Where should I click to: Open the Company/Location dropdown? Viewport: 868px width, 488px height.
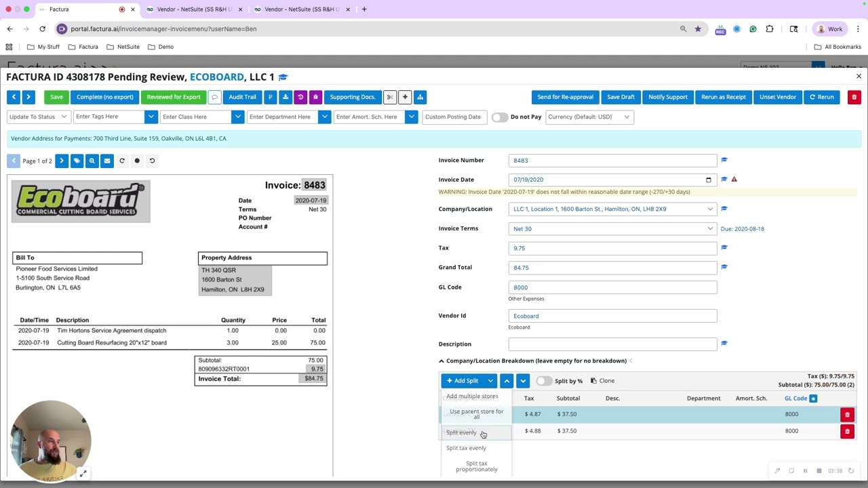tap(612, 209)
